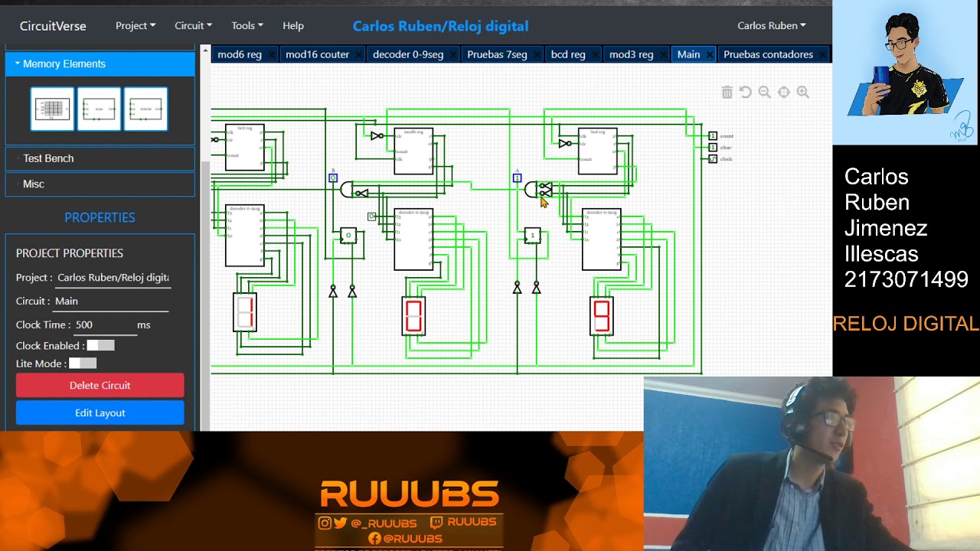Zoom out using the minus magnifier
Viewport: 980px width, 551px height.
click(764, 92)
